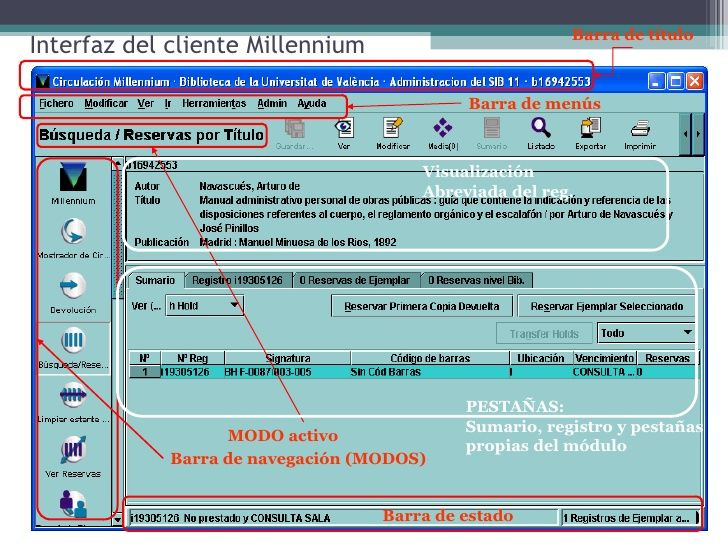Click the Imprimir printer icon
This screenshot has height=546, width=728.
point(640,129)
